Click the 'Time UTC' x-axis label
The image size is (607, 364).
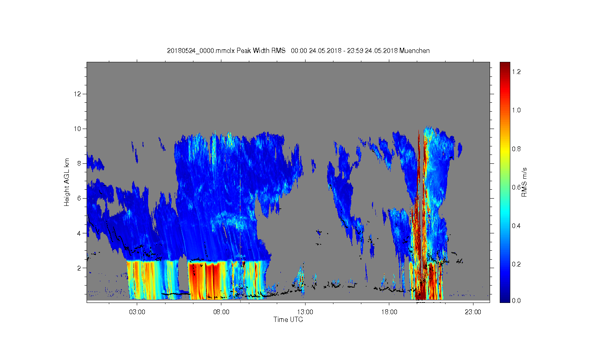point(288,320)
